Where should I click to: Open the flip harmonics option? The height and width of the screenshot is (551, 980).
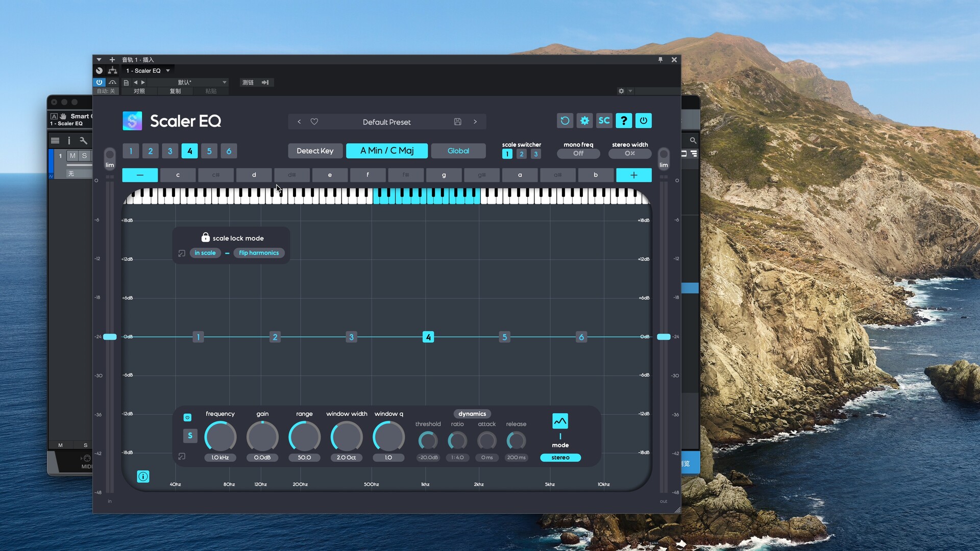pos(259,253)
